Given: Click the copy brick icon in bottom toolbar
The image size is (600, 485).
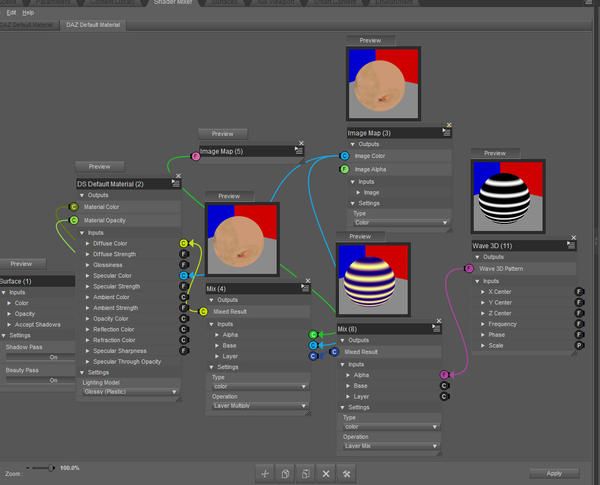Looking at the screenshot, I should coord(285,474).
